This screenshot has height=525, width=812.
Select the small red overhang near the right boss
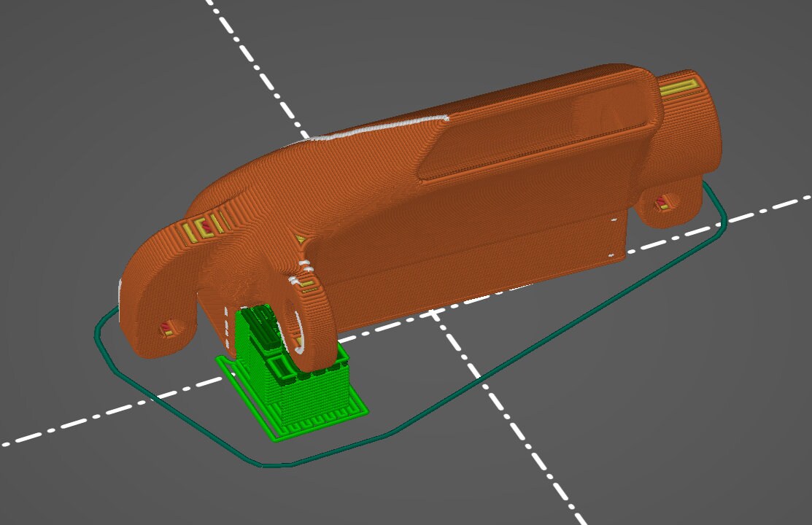[x=661, y=201]
